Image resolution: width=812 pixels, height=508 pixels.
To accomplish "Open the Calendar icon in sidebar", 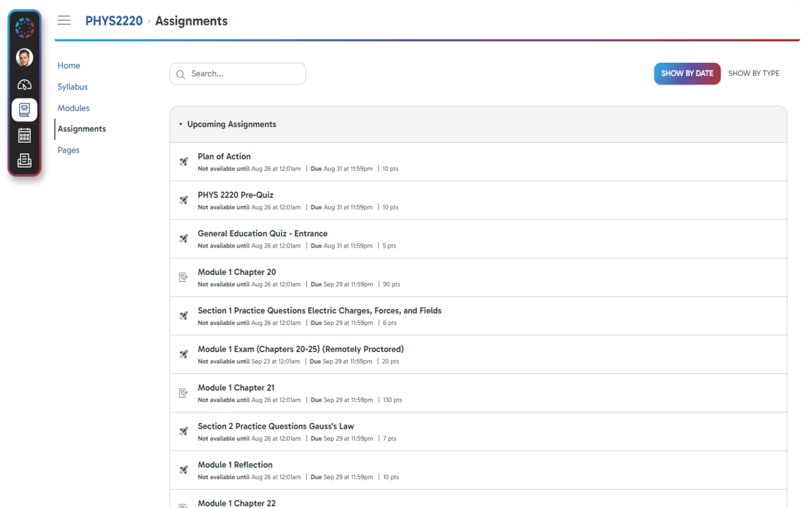I will (x=25, y=135).
